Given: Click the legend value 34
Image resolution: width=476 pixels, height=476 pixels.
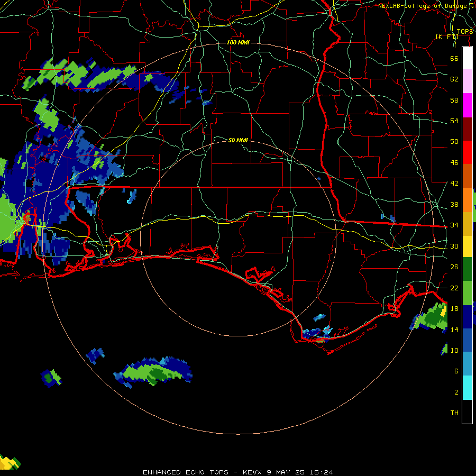Looking at the screenshot, I should point(454,225).
